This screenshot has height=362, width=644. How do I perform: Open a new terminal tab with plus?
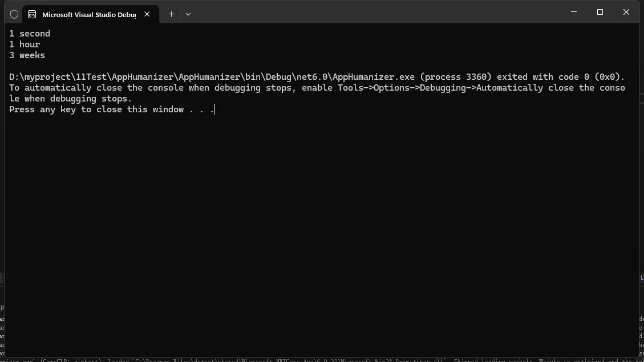[171, 14]
